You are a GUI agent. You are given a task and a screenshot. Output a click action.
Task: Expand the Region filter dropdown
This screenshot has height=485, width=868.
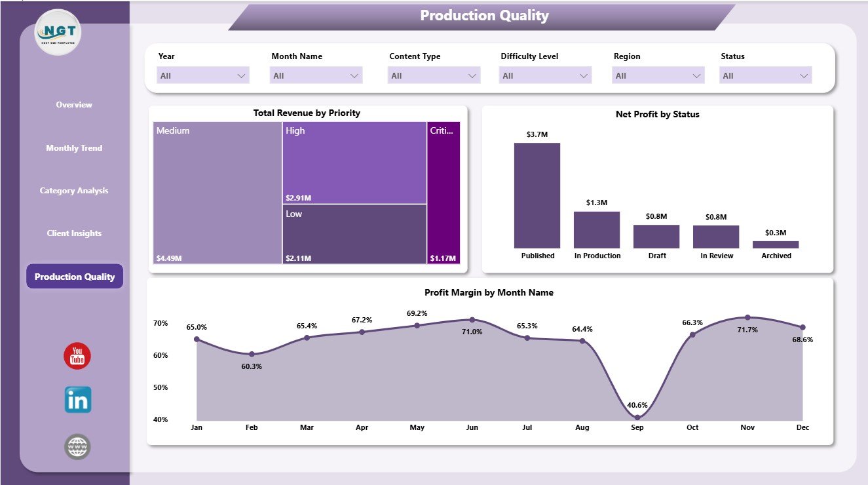pos(658,75)
